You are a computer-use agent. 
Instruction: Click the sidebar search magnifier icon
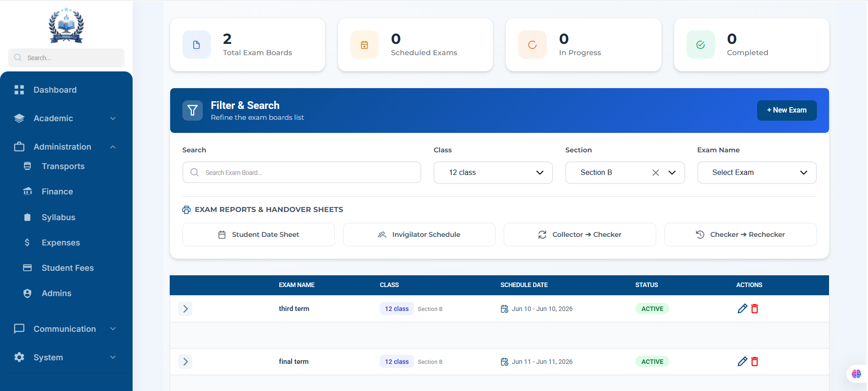pyautogui.click(x=18, y=57)
